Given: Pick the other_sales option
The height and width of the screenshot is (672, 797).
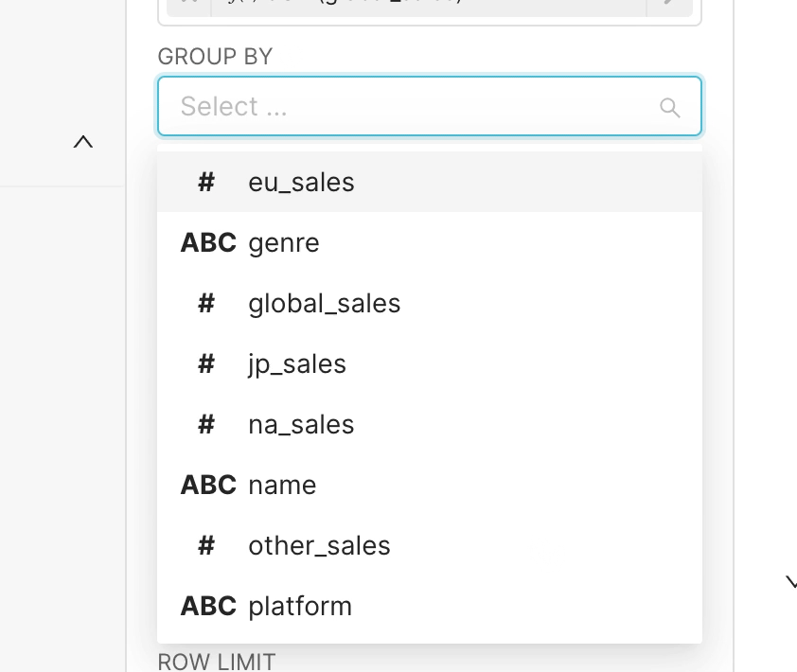Looking at the screenshot, I should (x=319, y=545).
